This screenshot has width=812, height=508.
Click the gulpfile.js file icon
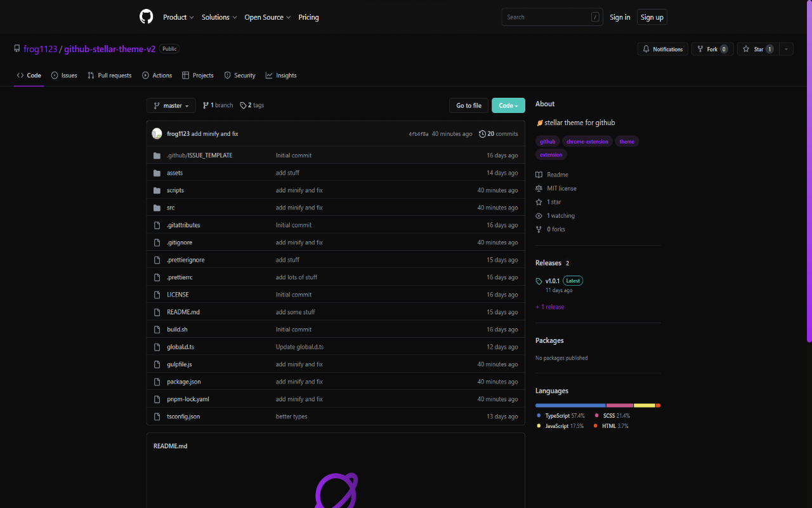[157, 364]
